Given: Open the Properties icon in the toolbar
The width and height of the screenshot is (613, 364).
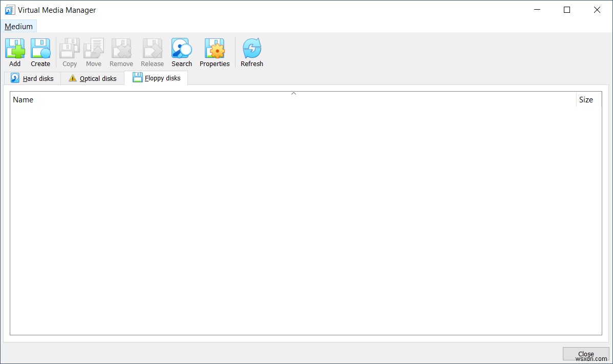Looking at the screenshot, I should coord(214,48).
